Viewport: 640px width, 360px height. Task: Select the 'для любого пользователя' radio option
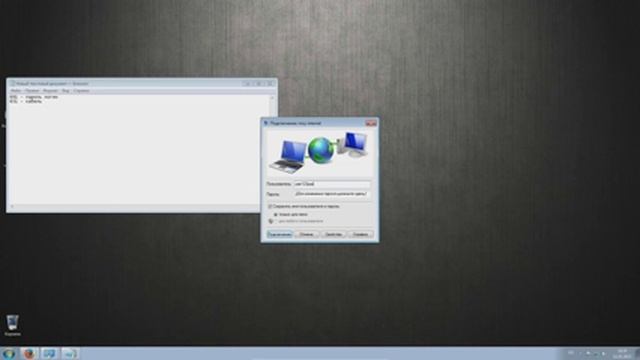pos(276,221)
